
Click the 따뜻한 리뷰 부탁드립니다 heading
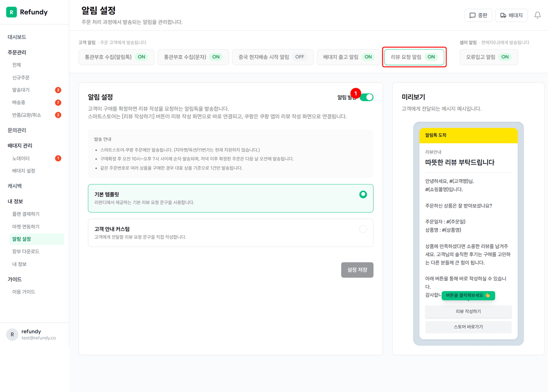pos(460,163)
